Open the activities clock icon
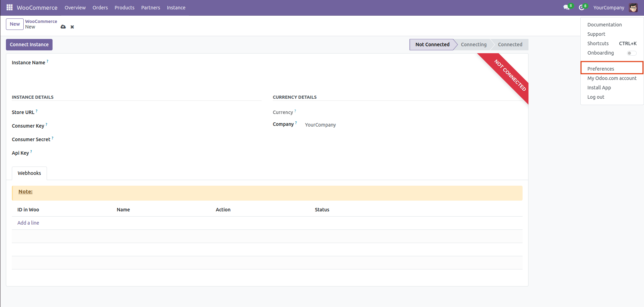This screenshot has width=644, height=307. [x=581, y=8]
